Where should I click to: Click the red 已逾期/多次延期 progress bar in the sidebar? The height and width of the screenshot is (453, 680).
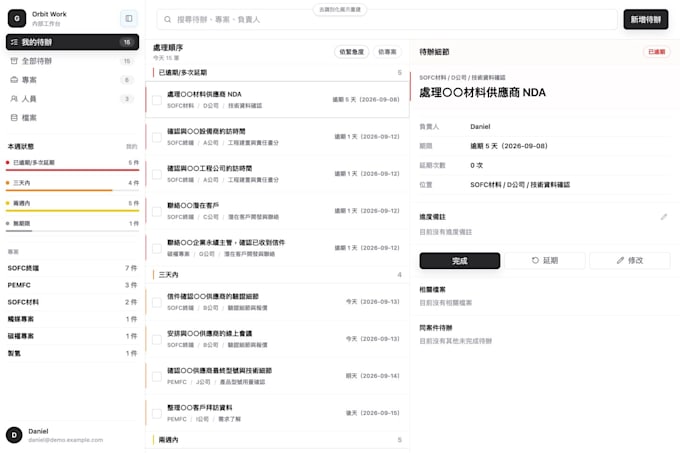72,170
